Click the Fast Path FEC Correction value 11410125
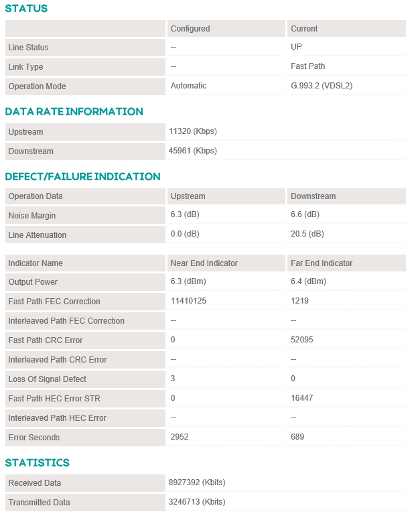Image resolution: width=420 pixels, height=516 pixels. click(x=188, y=302)
